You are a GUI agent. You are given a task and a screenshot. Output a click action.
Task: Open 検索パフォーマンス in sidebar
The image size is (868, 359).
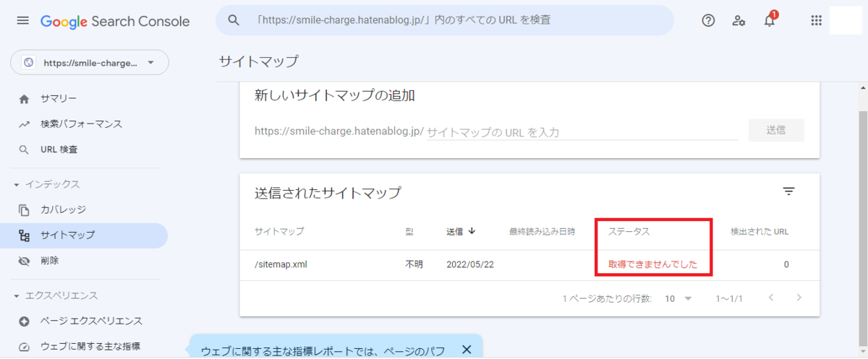click(x=84, y=124)
